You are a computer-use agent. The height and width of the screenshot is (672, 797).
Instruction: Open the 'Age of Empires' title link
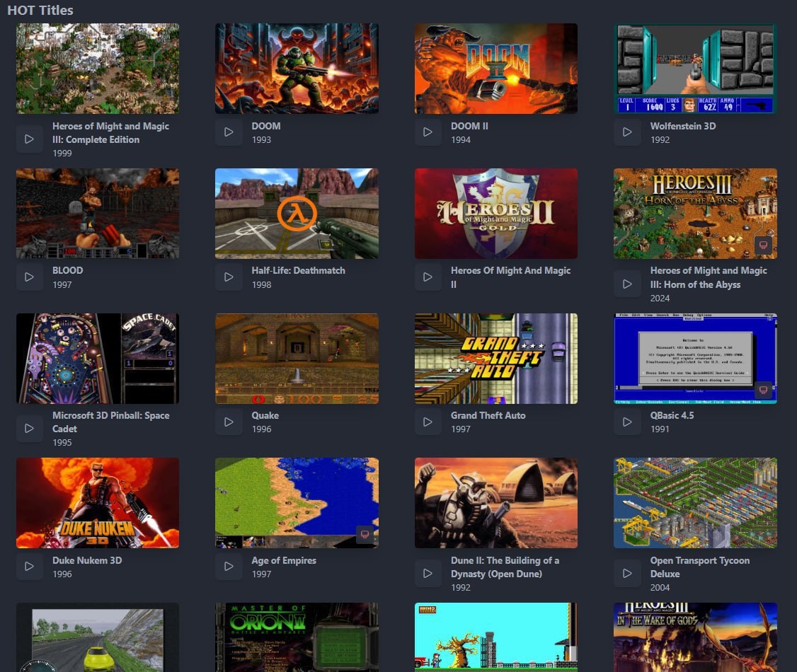pyautogui.click(x=284, y=560)
